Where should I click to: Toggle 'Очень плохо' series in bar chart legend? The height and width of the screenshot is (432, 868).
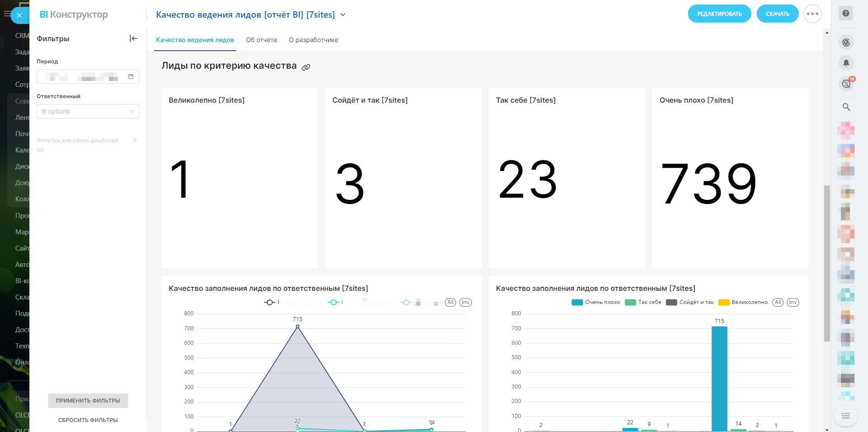596,302
